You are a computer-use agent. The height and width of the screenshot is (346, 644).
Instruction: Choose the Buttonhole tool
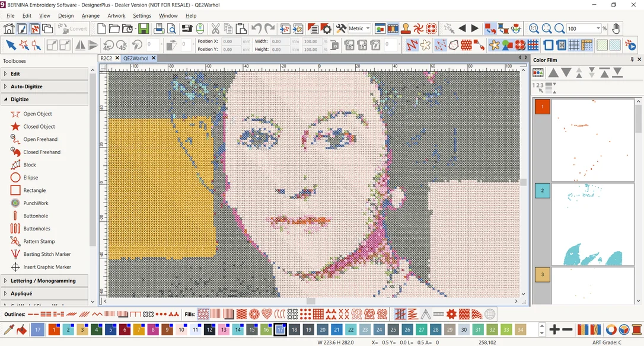(x=36, y=216)
